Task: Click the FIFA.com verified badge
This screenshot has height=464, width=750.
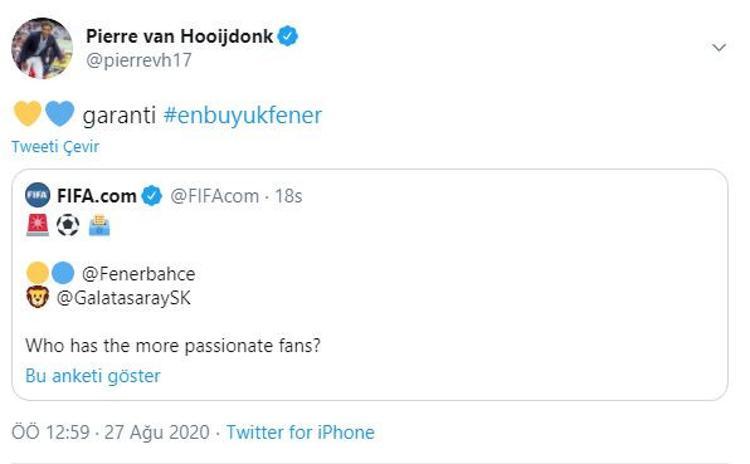Action: 152,196
